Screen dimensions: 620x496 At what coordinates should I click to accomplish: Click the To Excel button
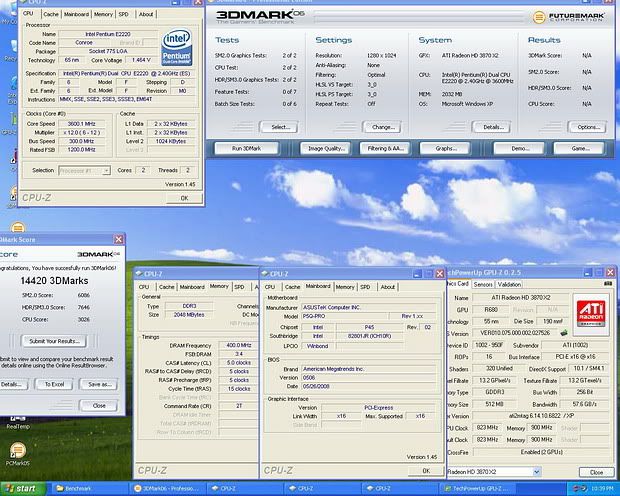(54, 384)
